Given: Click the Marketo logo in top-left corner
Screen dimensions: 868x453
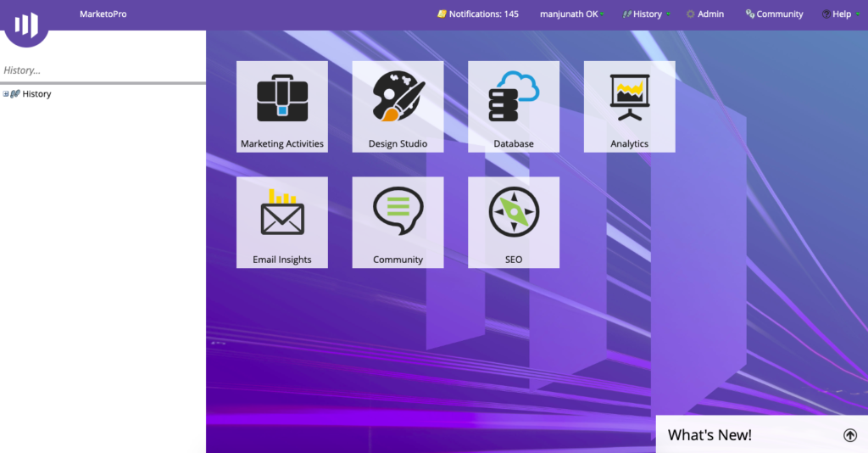Looking at the screenshot, I should coord(26,23).
